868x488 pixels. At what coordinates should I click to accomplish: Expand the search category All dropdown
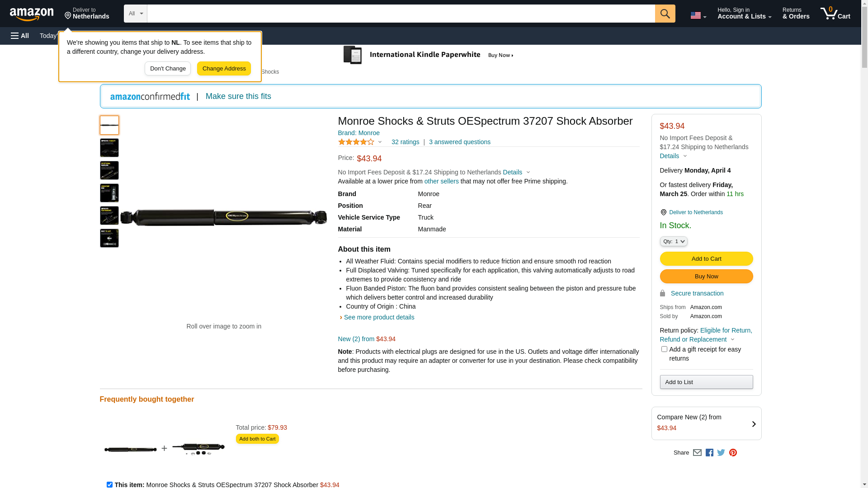(x=136, y=14)
